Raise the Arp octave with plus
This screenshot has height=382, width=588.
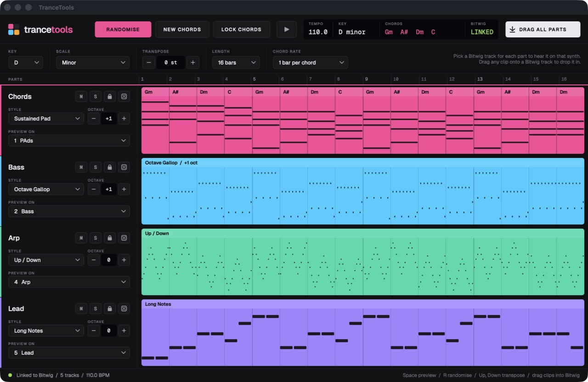(124, 260)
